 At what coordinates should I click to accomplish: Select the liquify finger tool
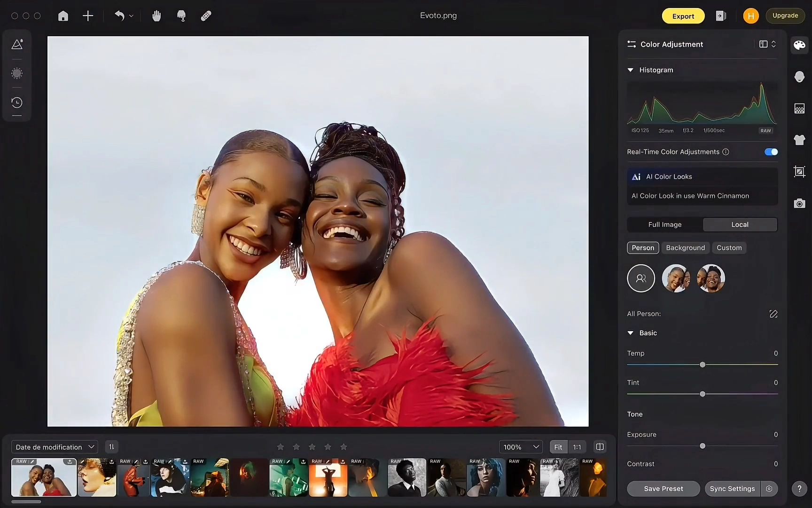181,16
